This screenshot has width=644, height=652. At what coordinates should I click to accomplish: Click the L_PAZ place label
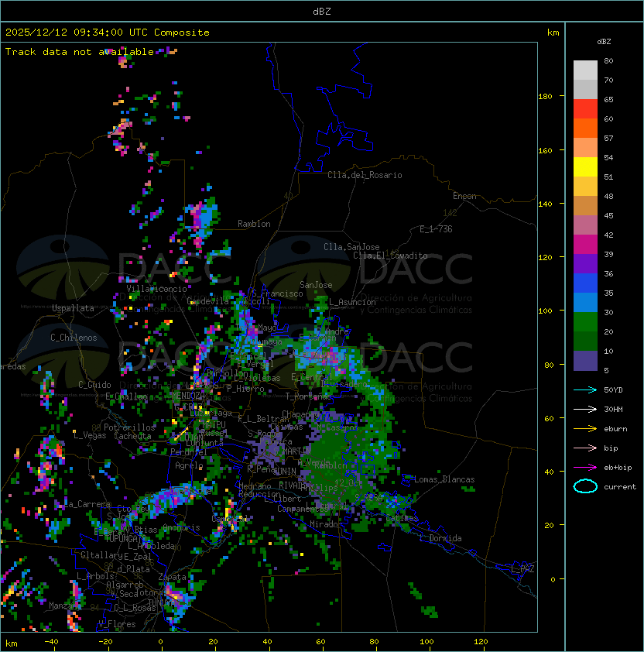coord(522,568)
